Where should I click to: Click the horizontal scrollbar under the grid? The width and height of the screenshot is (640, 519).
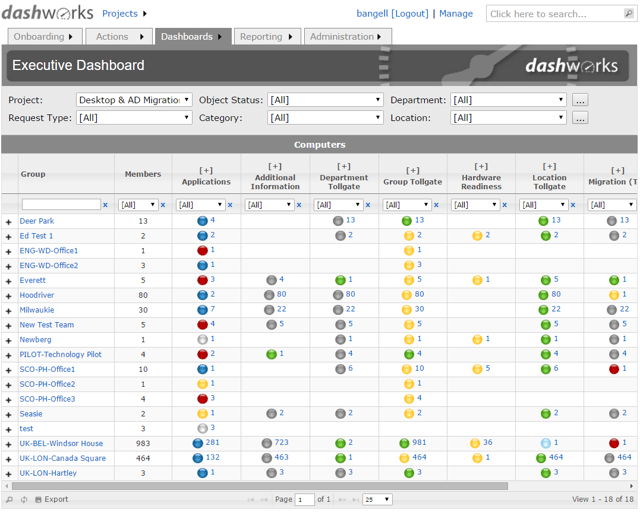point(260,486)
